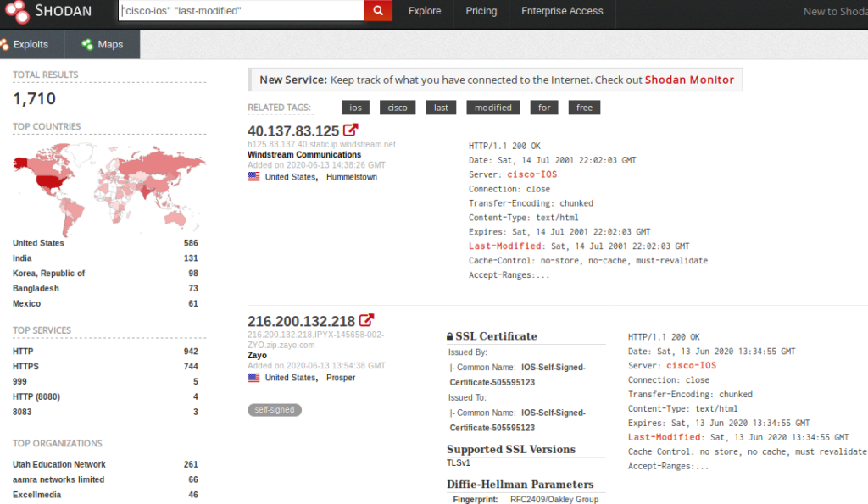Click the New to Shodan link
The image size is (868, 504).
tap(835, 12)
